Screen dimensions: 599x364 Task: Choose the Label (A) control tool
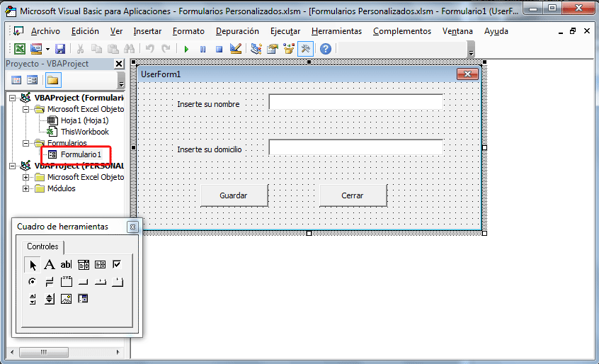pyautogui.click(x=50, y=265)
